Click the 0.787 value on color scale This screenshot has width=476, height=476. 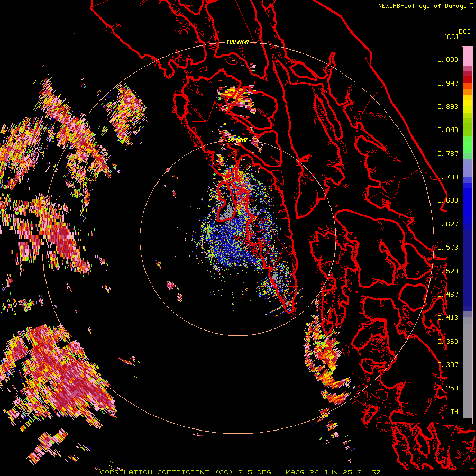[x=448, y=153]
